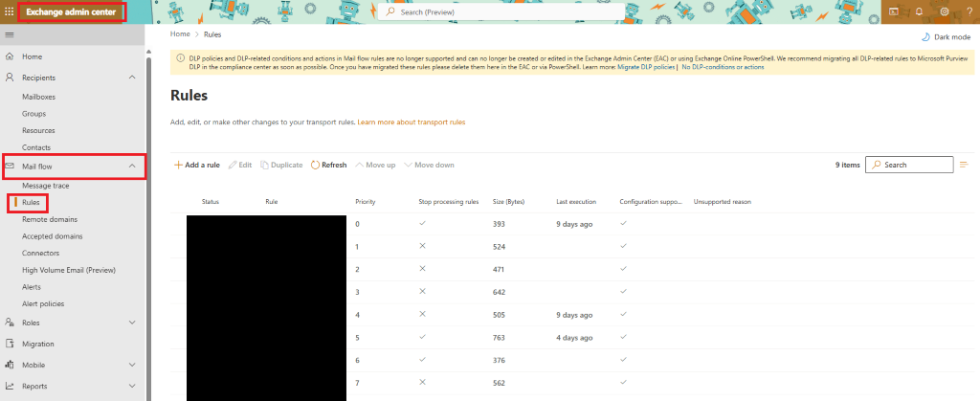Viewport: 980px width, 401px height.
Task: Click the Recipients person icon
Action: (x=10, y=78)
